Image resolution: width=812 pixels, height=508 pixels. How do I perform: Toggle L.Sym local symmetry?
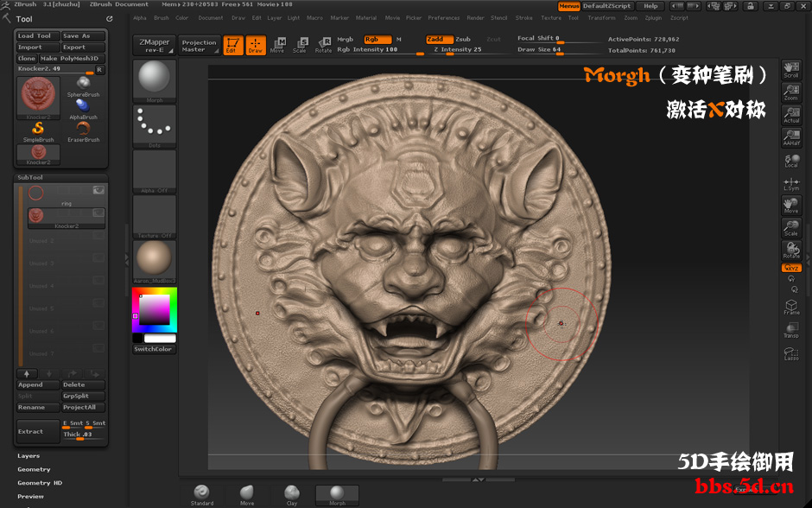coord(790,183)
